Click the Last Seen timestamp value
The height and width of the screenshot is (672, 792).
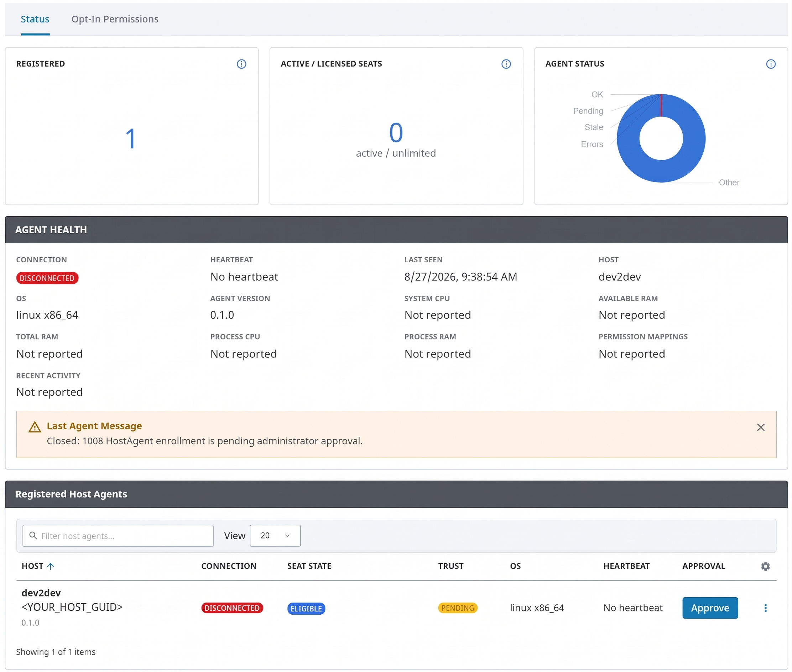pos(460,277)
